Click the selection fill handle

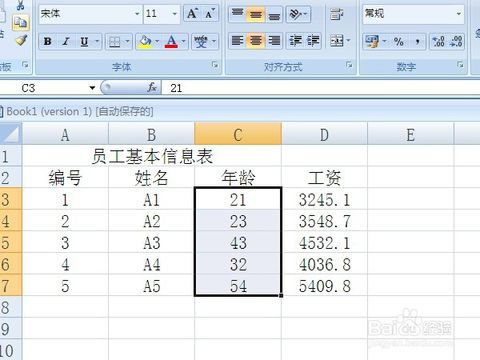(281, 295)
